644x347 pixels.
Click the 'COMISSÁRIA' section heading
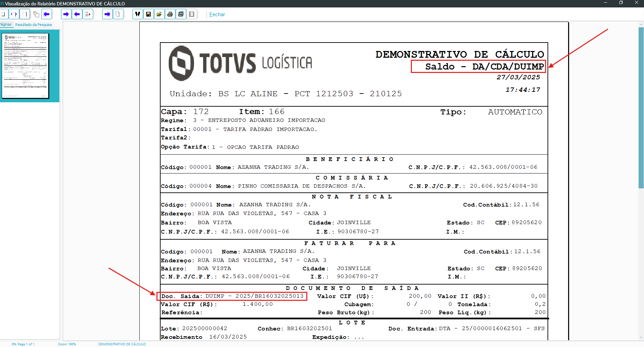pyautogui.click(x=352, y=178)
